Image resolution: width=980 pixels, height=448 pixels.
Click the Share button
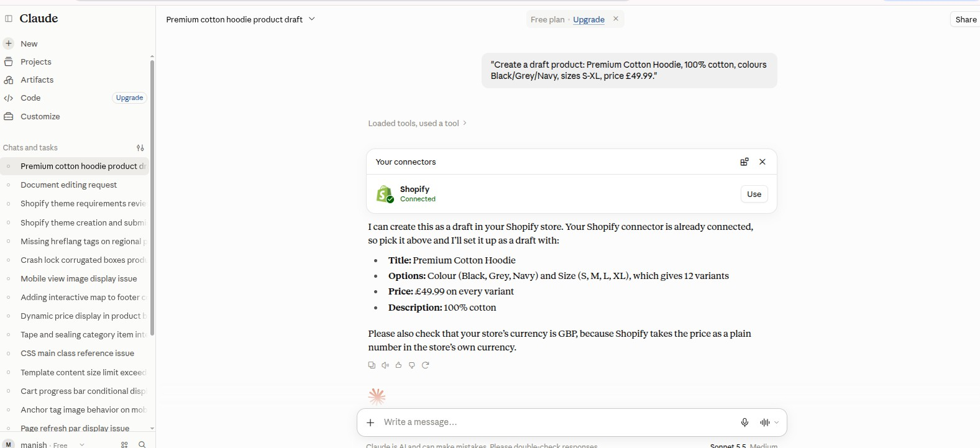(966, 19)
